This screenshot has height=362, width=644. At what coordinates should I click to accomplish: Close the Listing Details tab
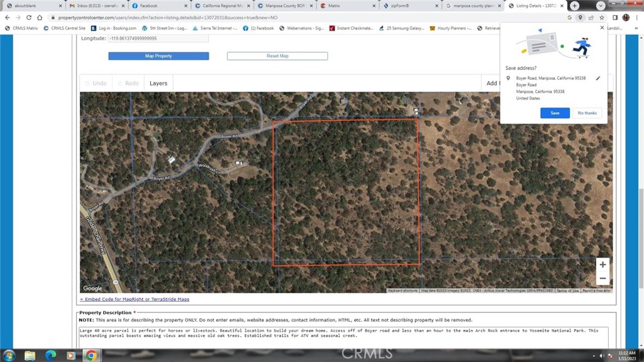[x=562, y=6]
